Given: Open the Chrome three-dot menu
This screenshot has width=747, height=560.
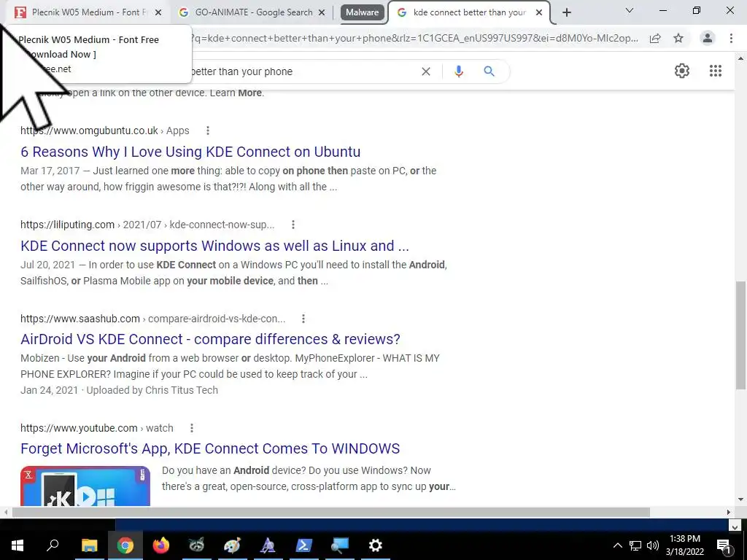Looking at the screenshot, I should pyautogui.click(x=731, y=38).
